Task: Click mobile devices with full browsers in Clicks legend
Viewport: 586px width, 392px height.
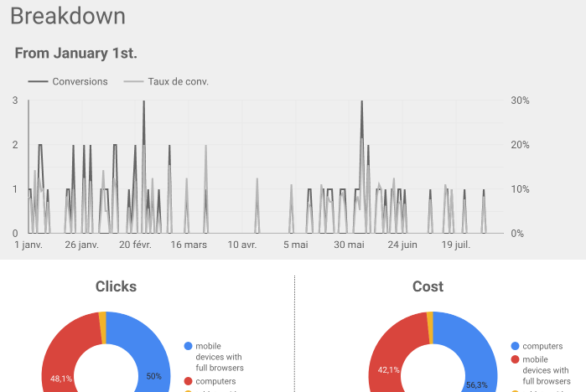Action: 220,357
